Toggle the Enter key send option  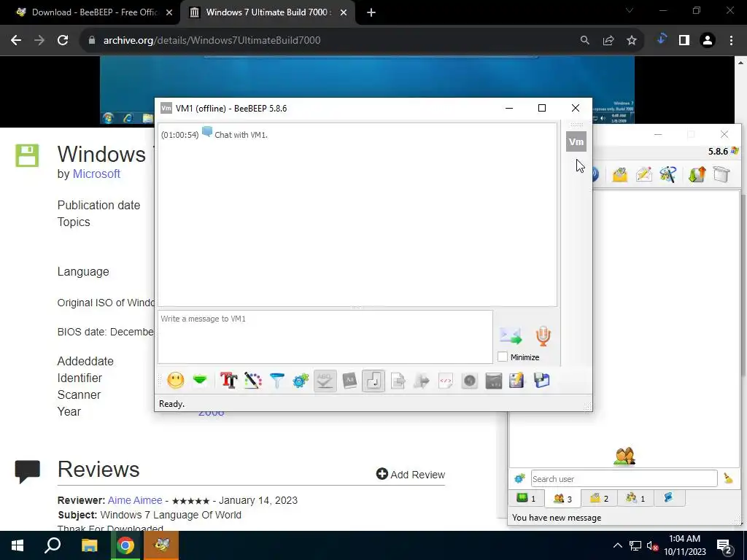click(x=373, y=381)
